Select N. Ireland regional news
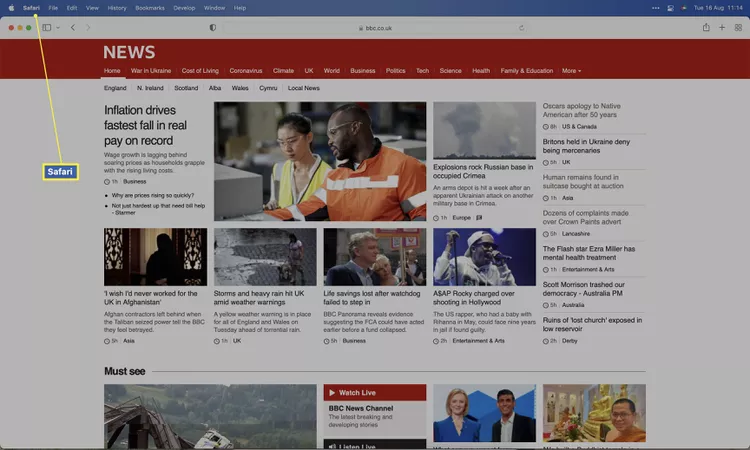Viewport: 750px width, 450px height. pyautogui.click(x=150, y=88)
